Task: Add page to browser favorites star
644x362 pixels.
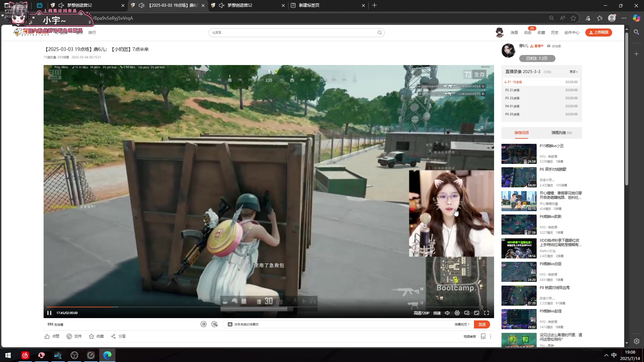Action: coord(573,18)
